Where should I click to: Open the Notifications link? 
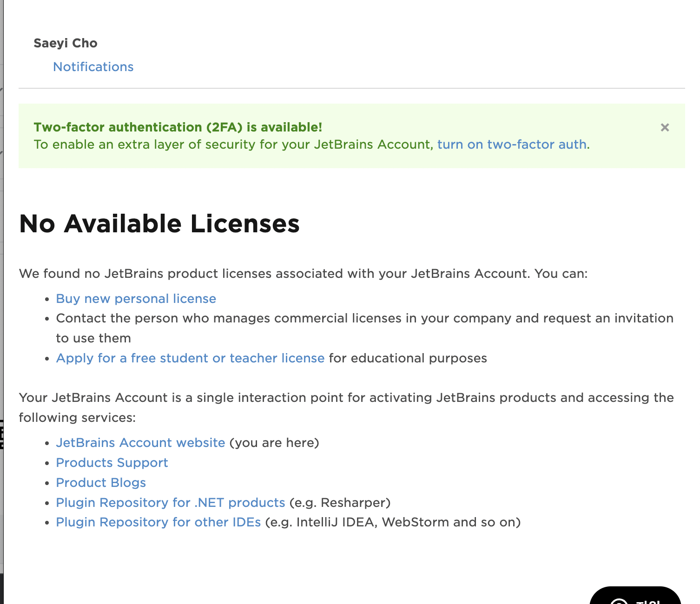click(x=93, y=67)
